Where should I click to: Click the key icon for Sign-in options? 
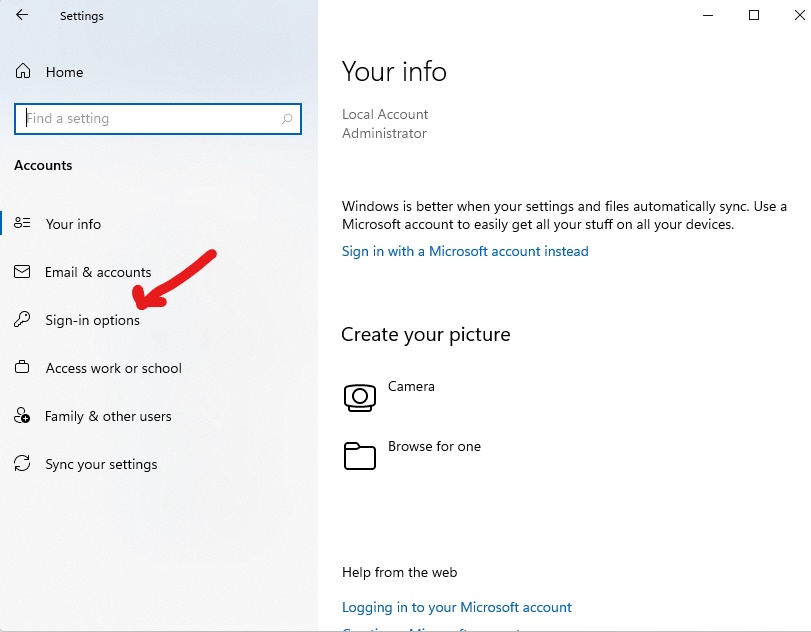[23, 320]
